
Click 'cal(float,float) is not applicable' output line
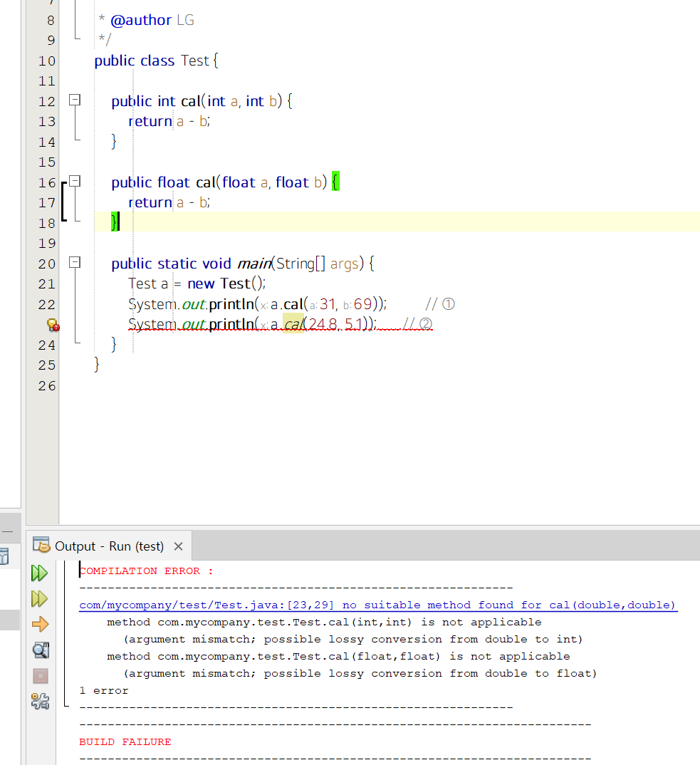click(338, 656)
